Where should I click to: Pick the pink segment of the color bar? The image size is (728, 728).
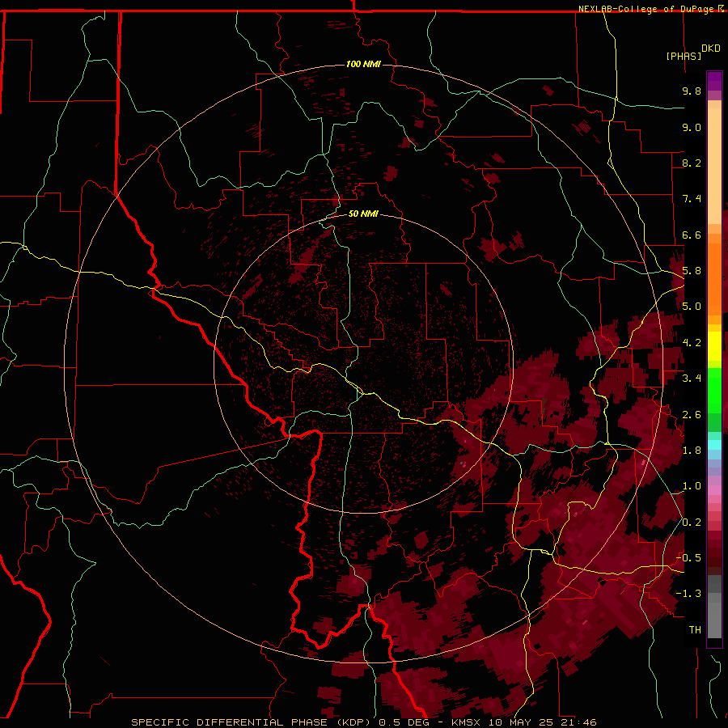pyautogui.click(x=714, y=490)
